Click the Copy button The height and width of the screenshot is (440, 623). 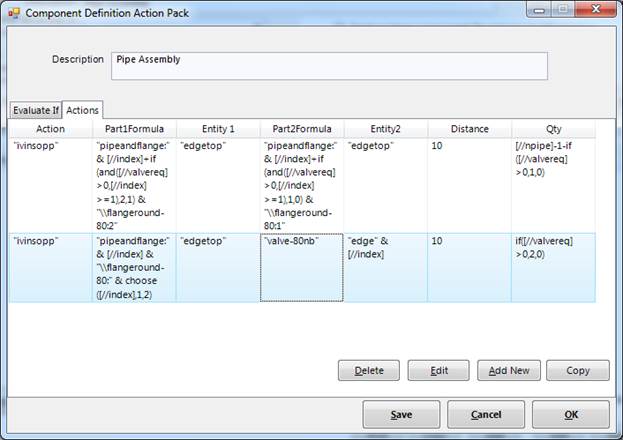coord(577,370)
